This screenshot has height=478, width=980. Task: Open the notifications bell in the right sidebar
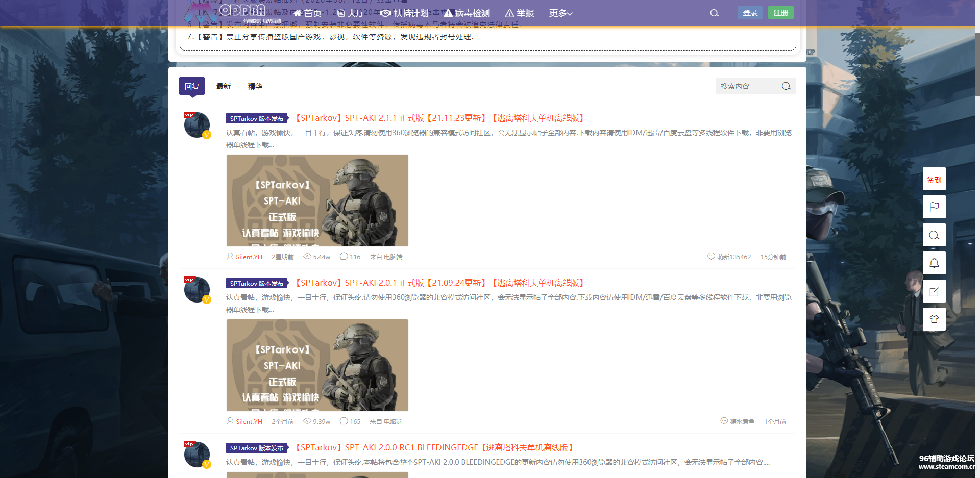pyautogui.click(x=934, y=263)
